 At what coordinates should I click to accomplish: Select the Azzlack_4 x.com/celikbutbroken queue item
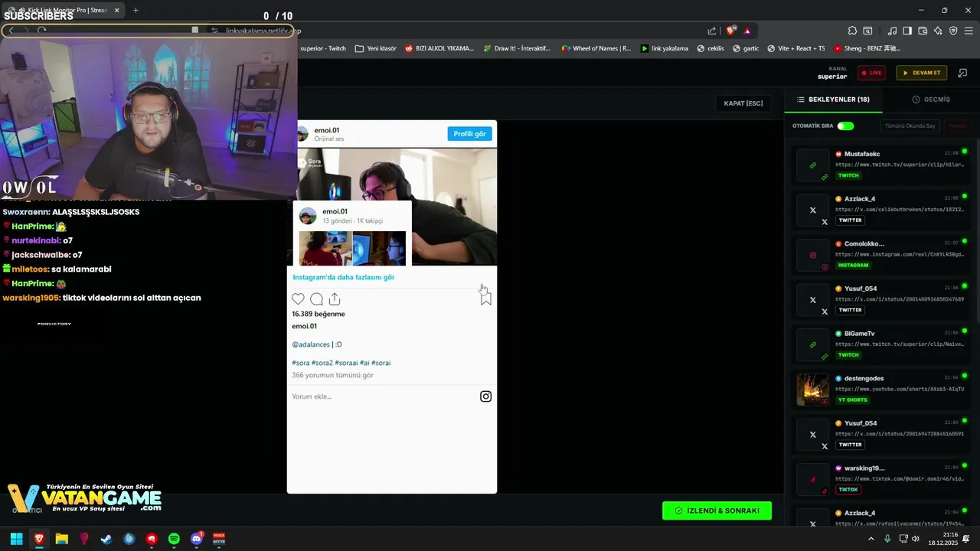[x=882, y=210]
